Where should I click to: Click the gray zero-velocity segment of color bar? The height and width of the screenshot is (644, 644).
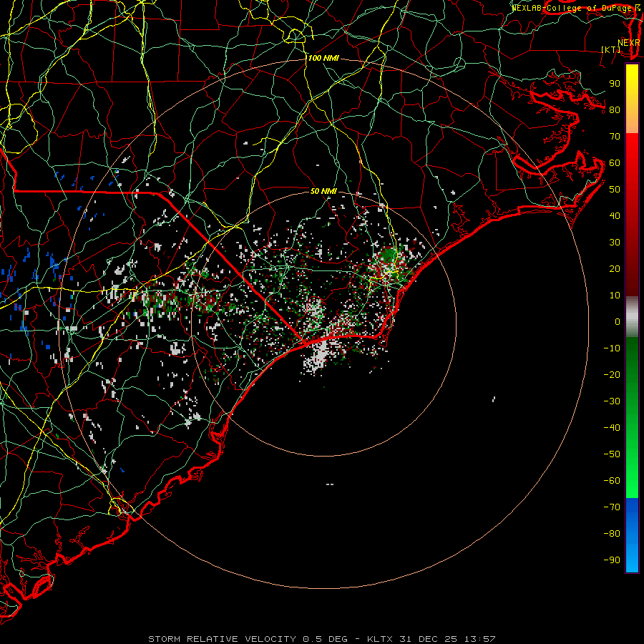pos(632,316)
